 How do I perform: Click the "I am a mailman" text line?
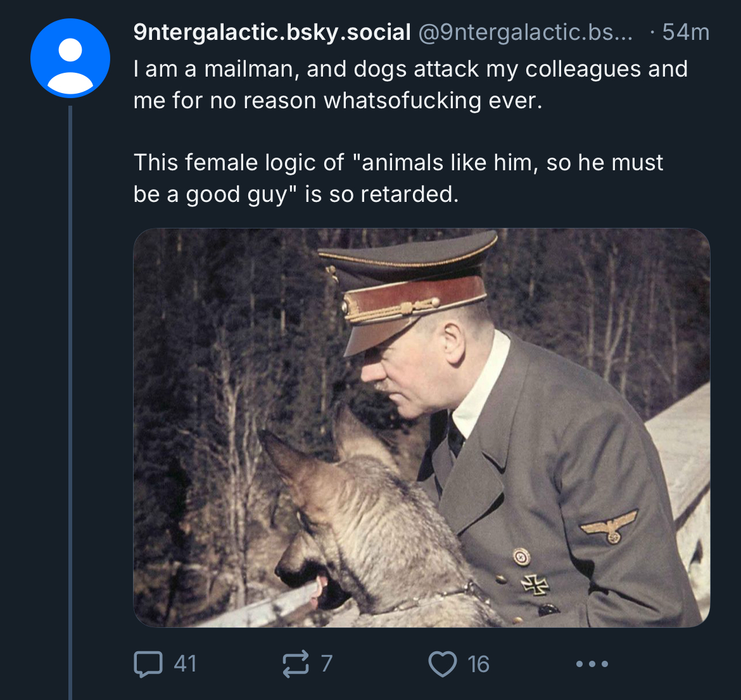(x=410, y=69)
